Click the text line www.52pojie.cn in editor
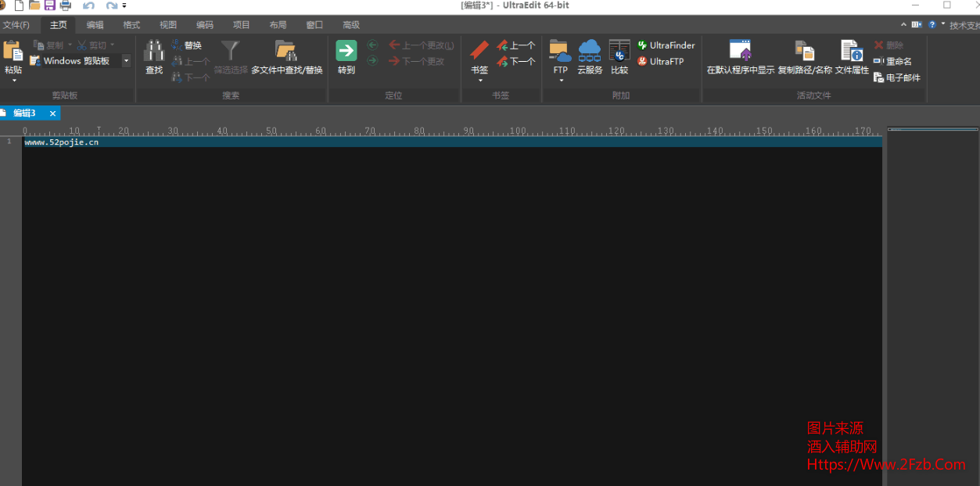 coord(62,142)
